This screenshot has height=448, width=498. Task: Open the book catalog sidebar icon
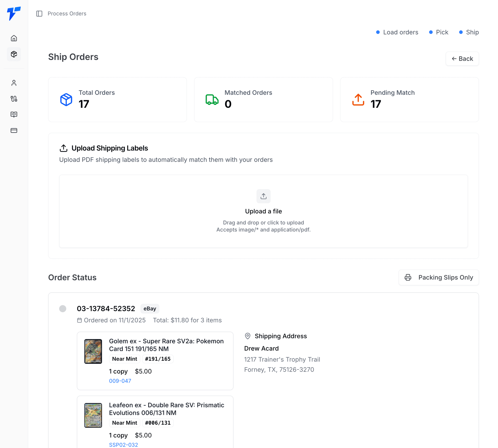[x=14, y=115]
